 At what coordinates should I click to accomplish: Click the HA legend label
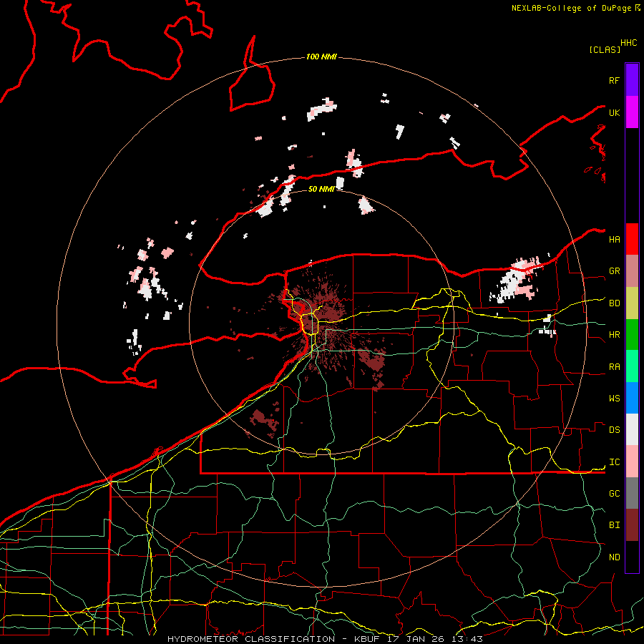tap(614, 240)
